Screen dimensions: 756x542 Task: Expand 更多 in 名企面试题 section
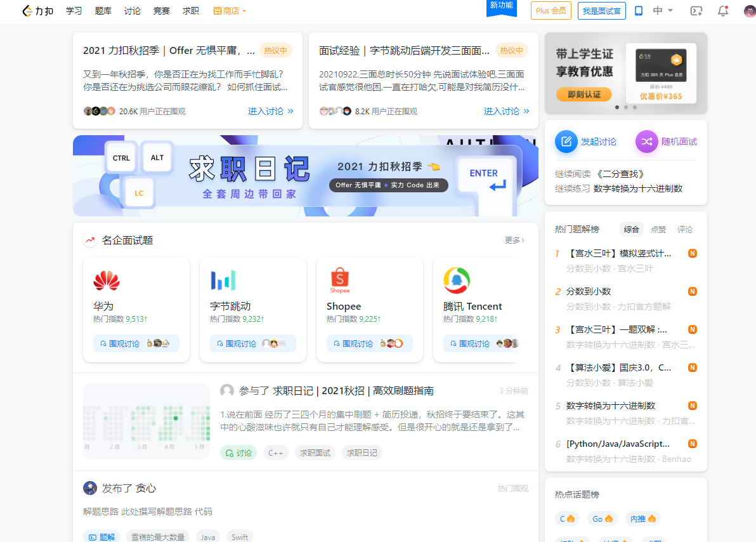[514, 240]
